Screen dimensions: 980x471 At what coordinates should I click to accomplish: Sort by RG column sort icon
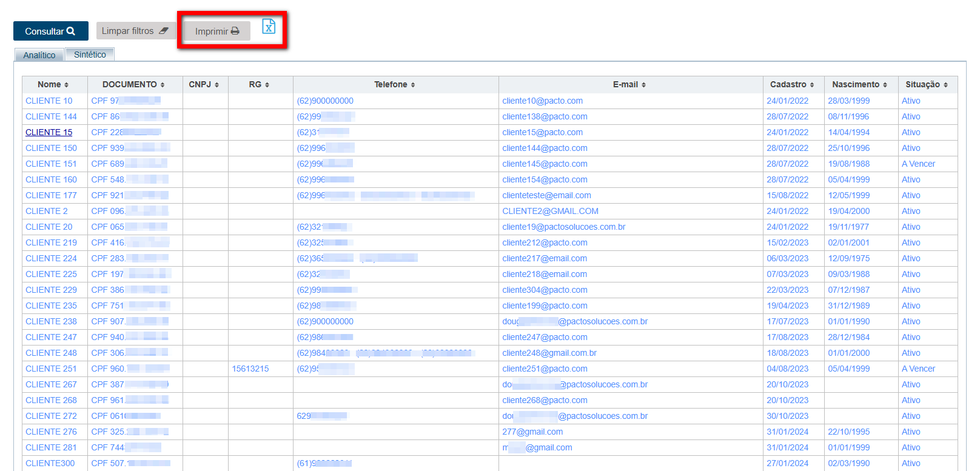267,85
